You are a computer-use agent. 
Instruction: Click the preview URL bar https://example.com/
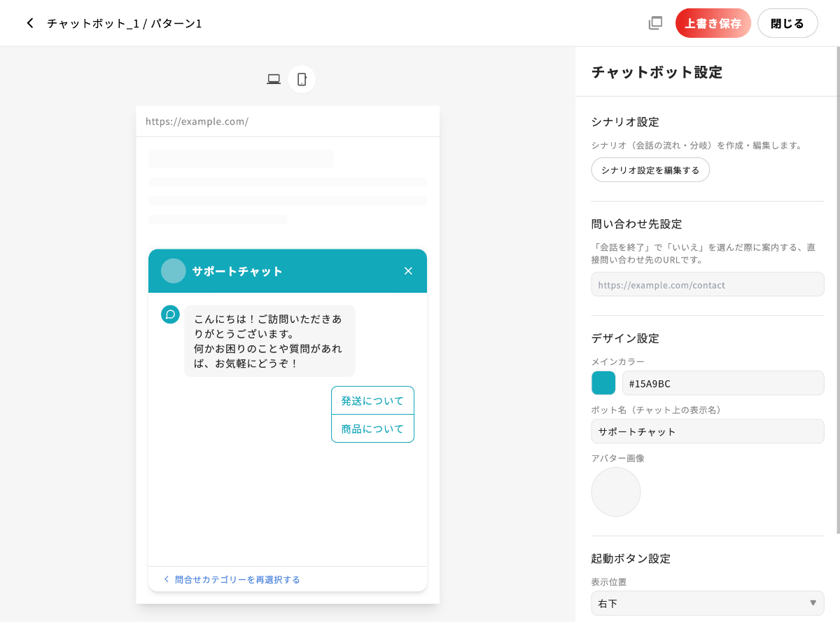click(x=288, y=121)
